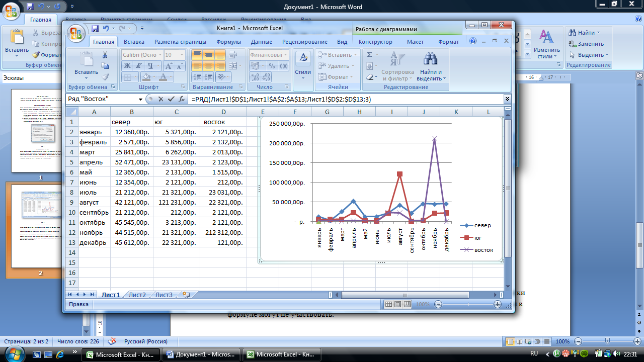Toggle bold Ж in Excel
Screen dimensions: 644x362
(127, 66)
